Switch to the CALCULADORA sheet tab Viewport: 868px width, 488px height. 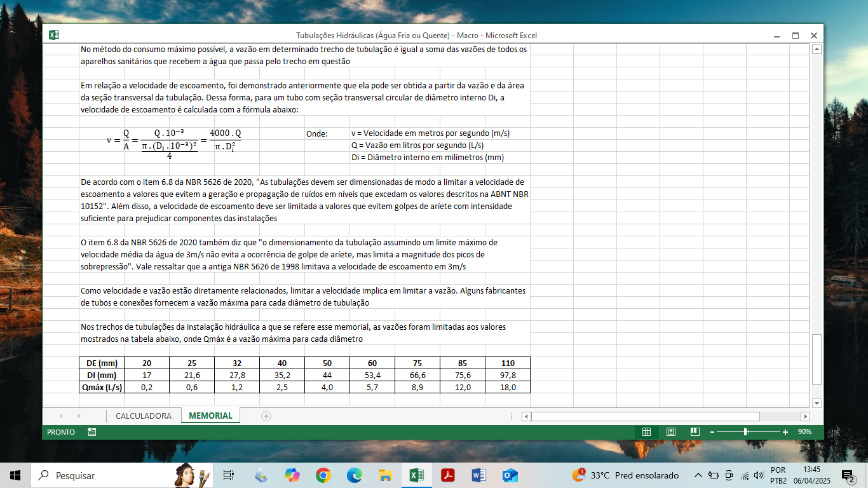click(x=143, y=416)
